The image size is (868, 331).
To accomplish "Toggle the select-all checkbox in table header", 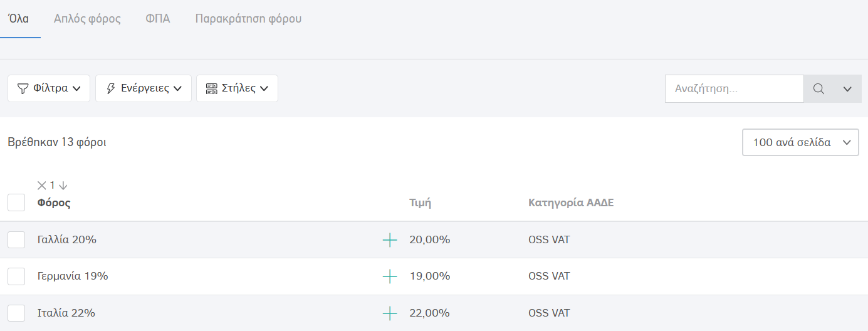I will click(16, 203).
